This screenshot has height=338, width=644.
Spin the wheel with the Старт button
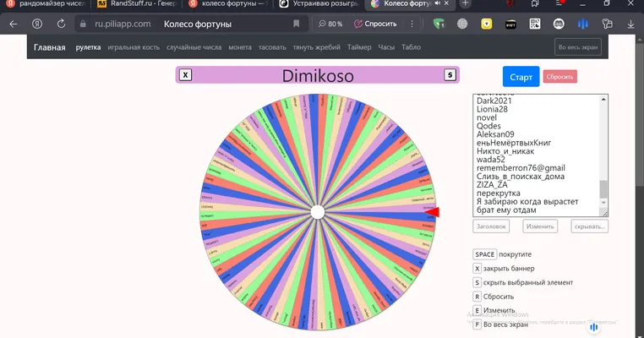[x=521, y=76]
